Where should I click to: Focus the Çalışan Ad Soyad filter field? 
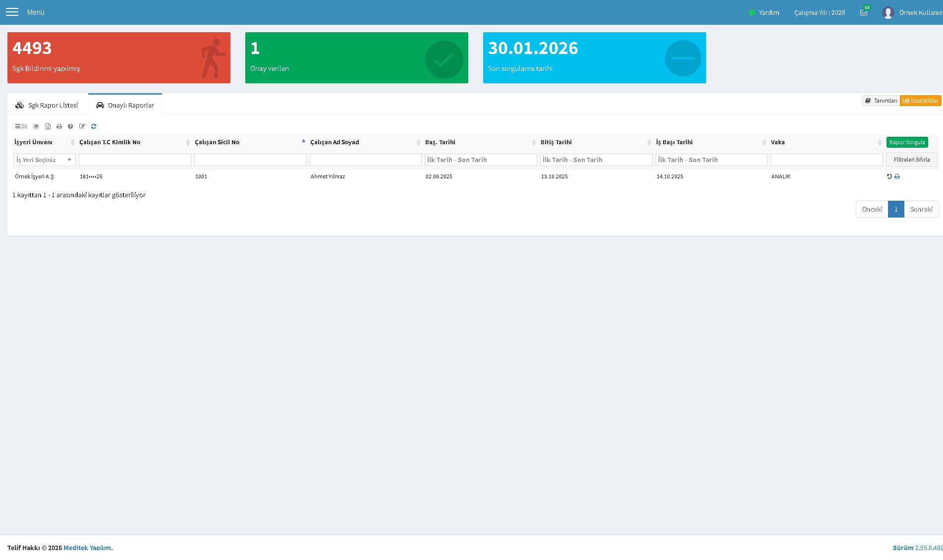[x=366, y=160]
